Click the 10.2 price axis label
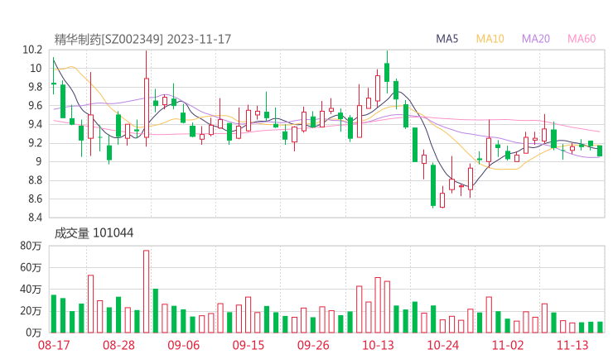This screenshot has width=613, height=364. 32,50
